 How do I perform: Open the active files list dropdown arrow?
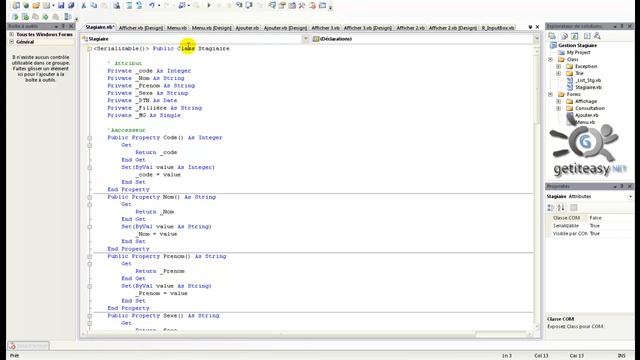[530, 27]
